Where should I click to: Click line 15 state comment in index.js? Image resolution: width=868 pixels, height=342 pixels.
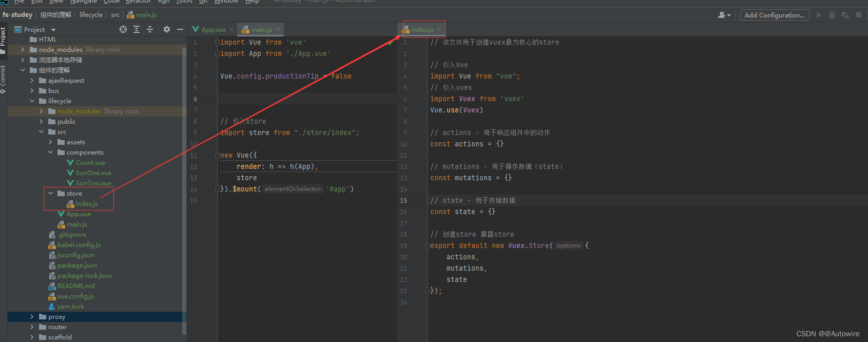473,200
